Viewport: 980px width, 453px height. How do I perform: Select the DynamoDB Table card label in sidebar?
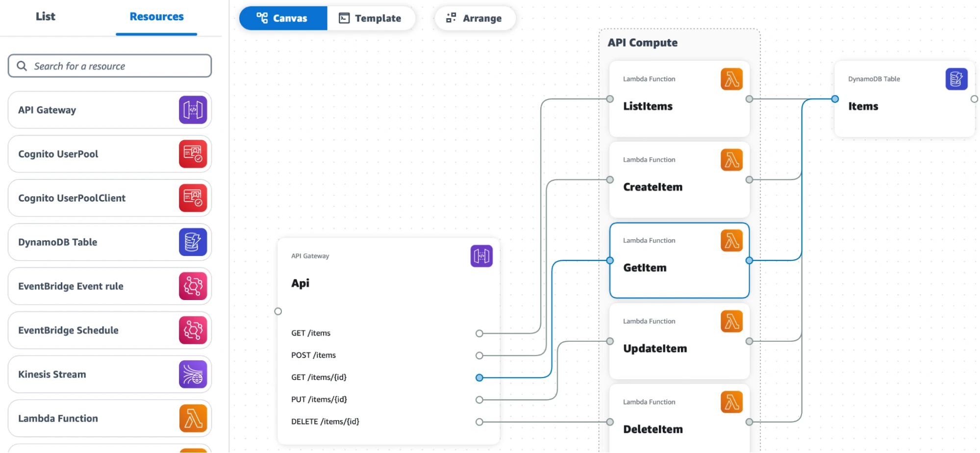(x=57, y=242)
